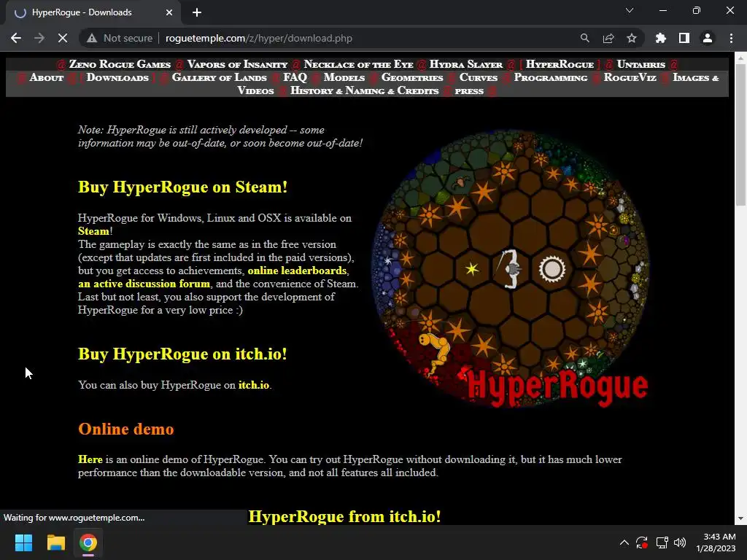Click the sync tray icon with red dot
Viewport: 747px width, 560px height.
point(642,542)
